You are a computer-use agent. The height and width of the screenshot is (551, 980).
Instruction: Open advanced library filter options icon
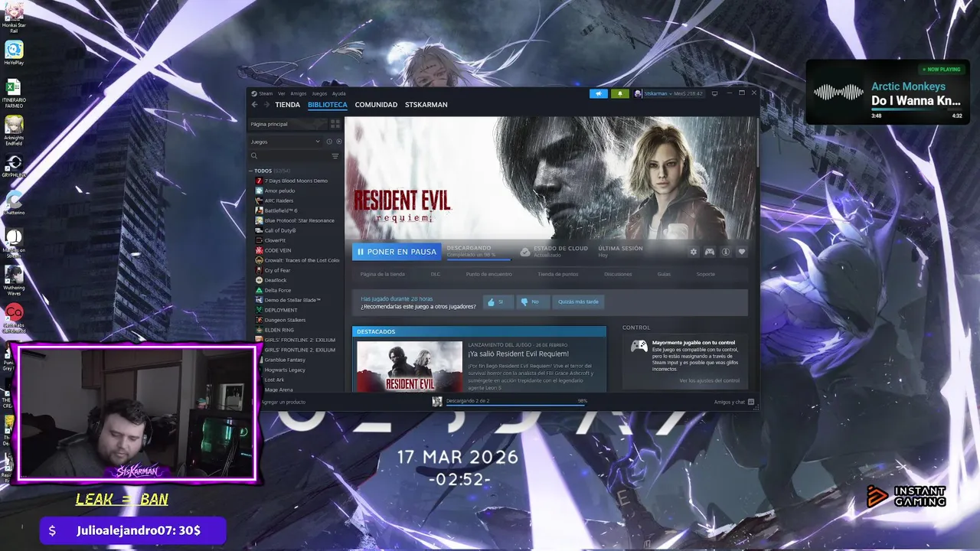click(x=335, y=156)
